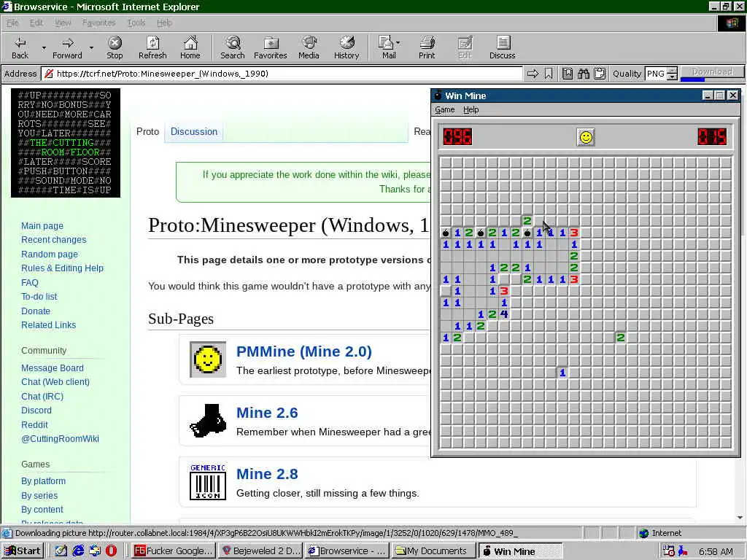Click the PMMine yellow smiley thumbnail
Screen dimensions: 747x560
point(208,359)
